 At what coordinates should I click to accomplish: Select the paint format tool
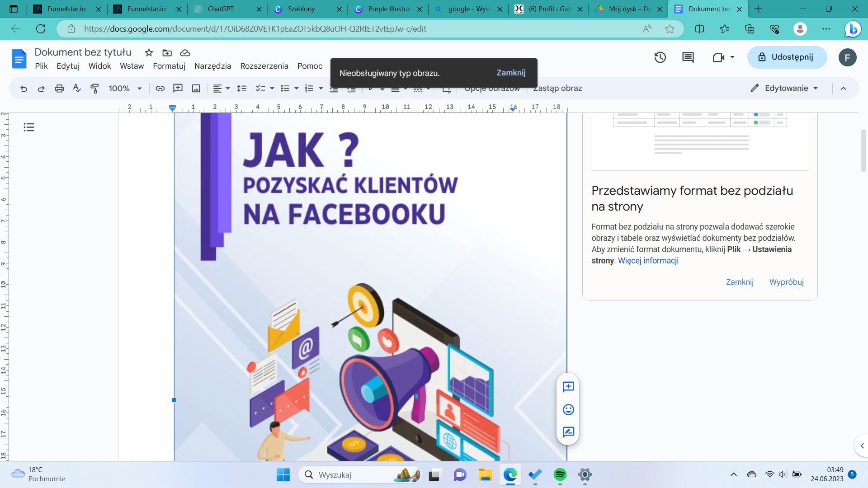(95, 88)
